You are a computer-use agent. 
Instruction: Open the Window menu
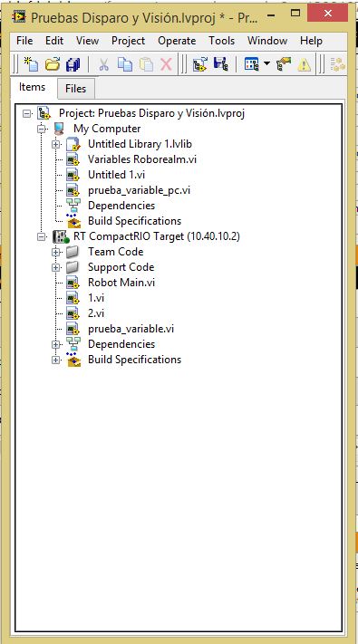[x=267, y=41]
